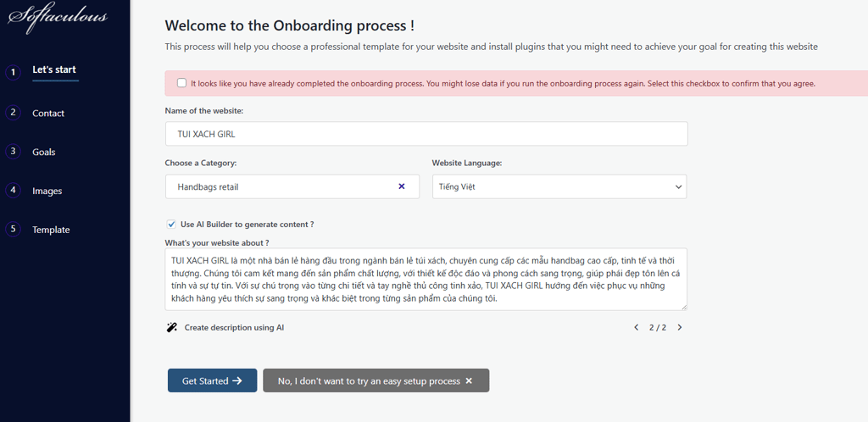Go to previous AI description arrow
Screen dimensions: 868x422
point(637,327)
